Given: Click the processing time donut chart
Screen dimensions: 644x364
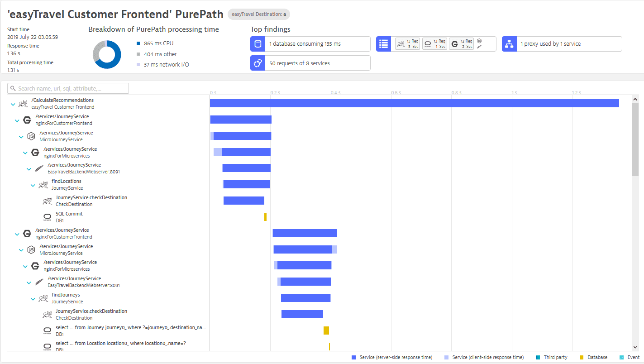Looking at the screenshot, I should pyautogui.click(x=107, y=55).
